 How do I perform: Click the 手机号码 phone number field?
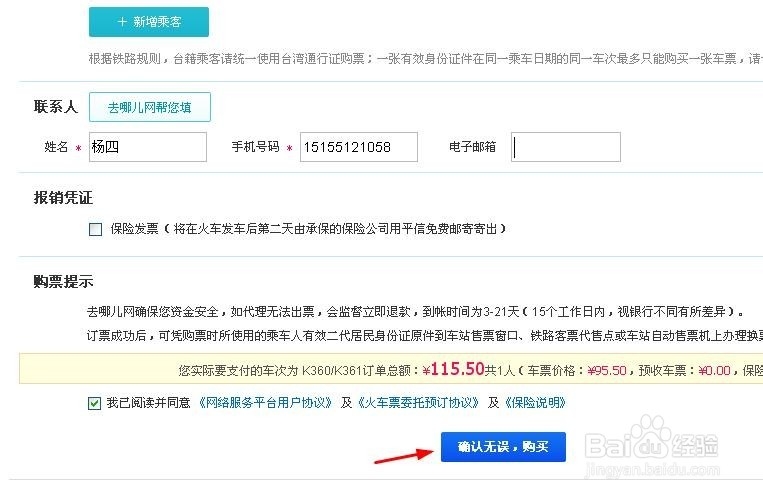(359, 147)
